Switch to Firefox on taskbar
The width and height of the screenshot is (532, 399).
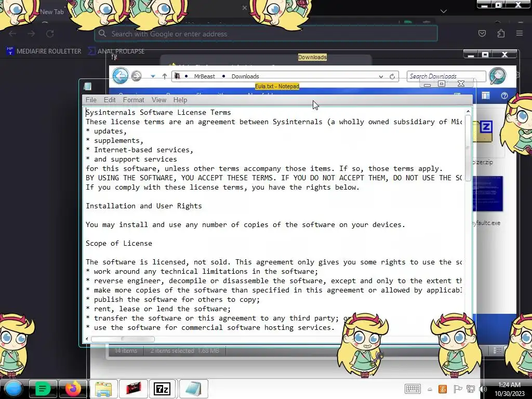[73, 389]
